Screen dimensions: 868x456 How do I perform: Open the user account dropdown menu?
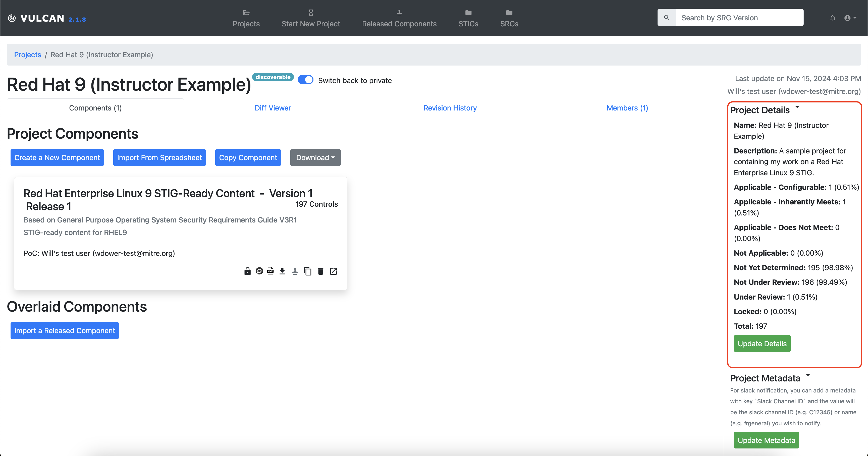point(850,18)
